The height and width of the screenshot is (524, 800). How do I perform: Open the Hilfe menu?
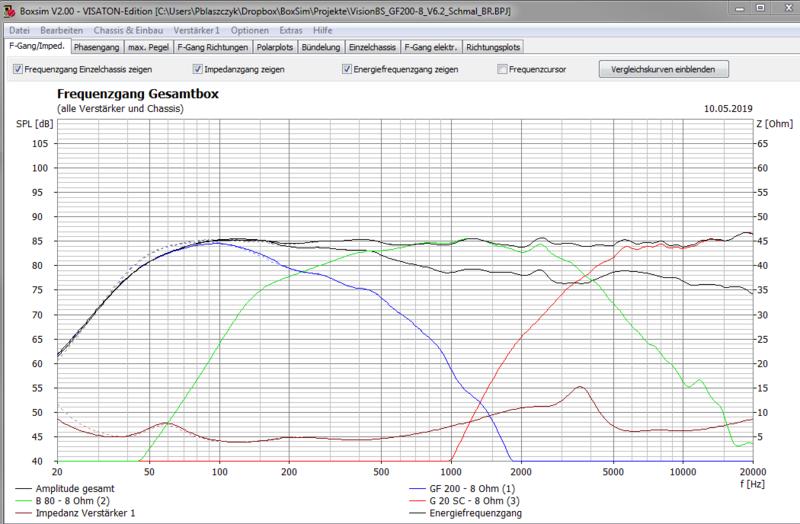click(322, 30)
